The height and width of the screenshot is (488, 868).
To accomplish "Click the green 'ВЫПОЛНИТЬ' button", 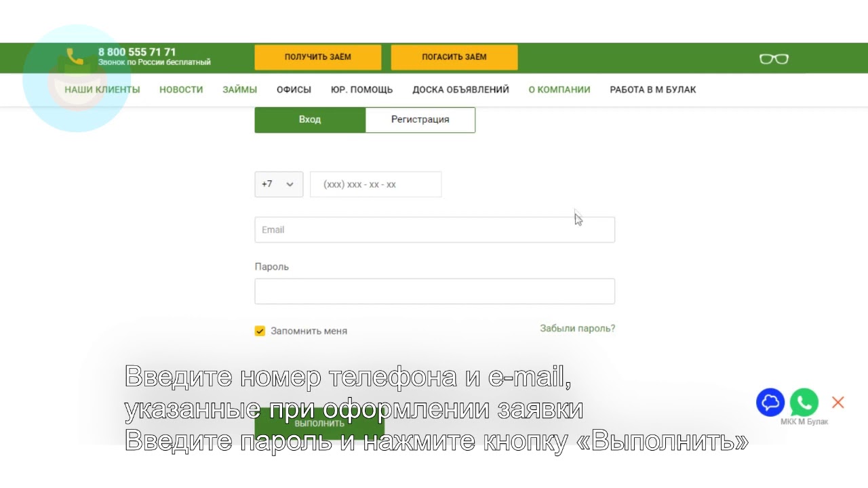I will [x=319, y=424].
